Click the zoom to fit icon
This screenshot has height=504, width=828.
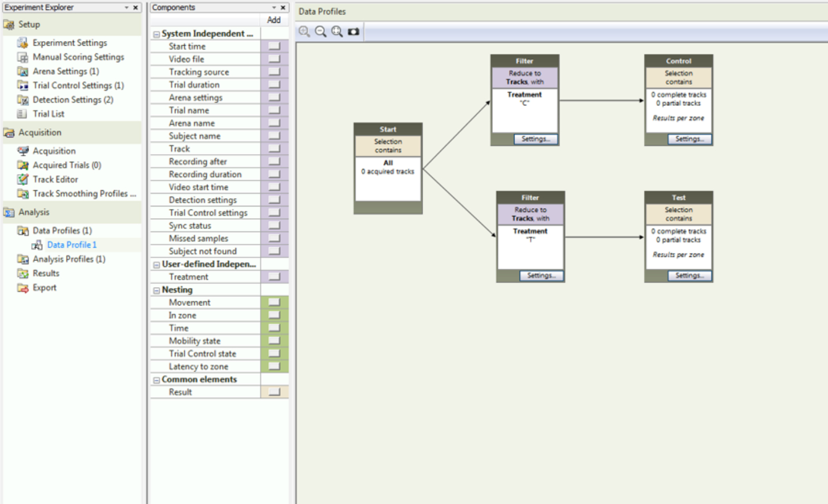point(337,32)
